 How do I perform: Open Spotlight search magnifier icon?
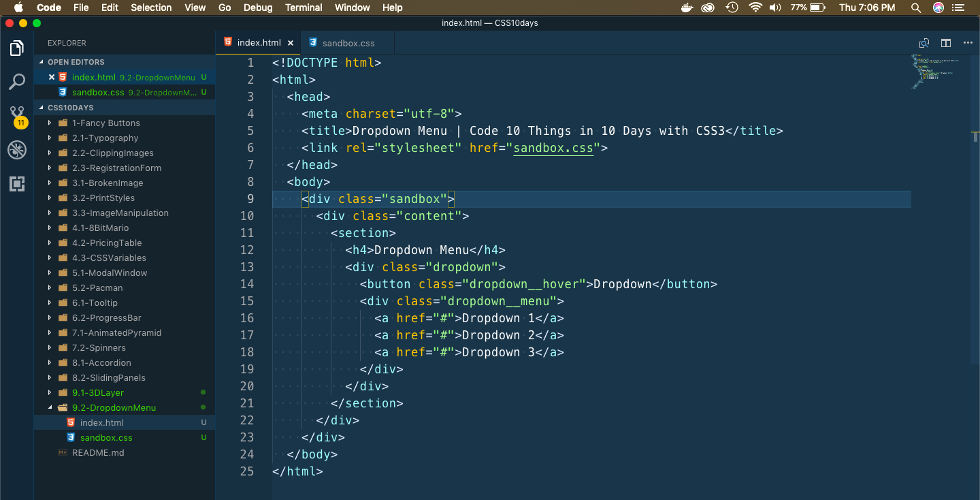pyautogui.click(x=916, y=7)
